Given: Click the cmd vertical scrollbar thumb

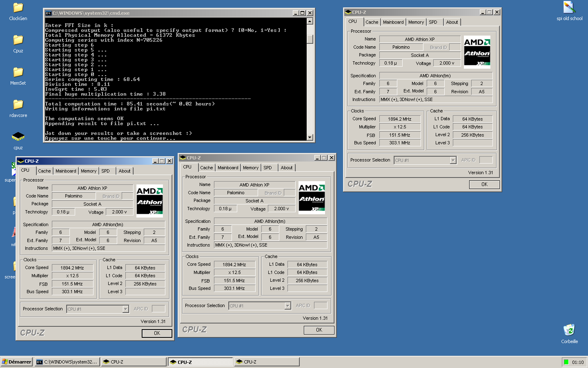Looking at the screenshot, I should 310,39.
